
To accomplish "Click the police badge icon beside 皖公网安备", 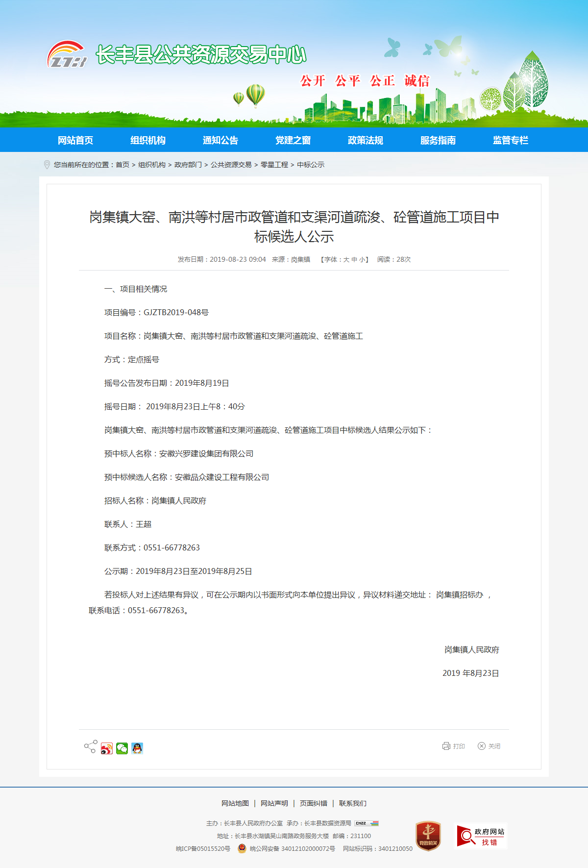I will click(x=242, y=848).
